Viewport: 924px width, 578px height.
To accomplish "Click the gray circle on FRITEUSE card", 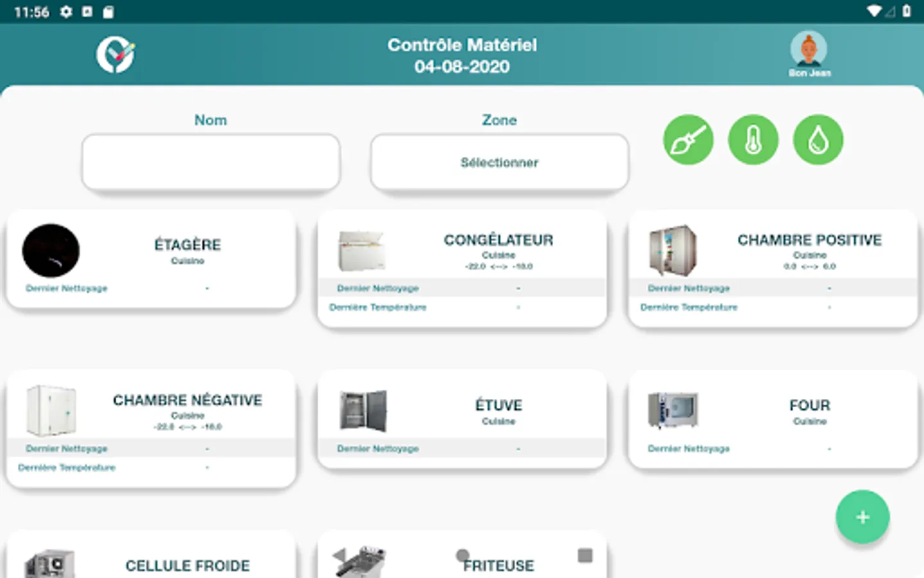I will (462, 555).
